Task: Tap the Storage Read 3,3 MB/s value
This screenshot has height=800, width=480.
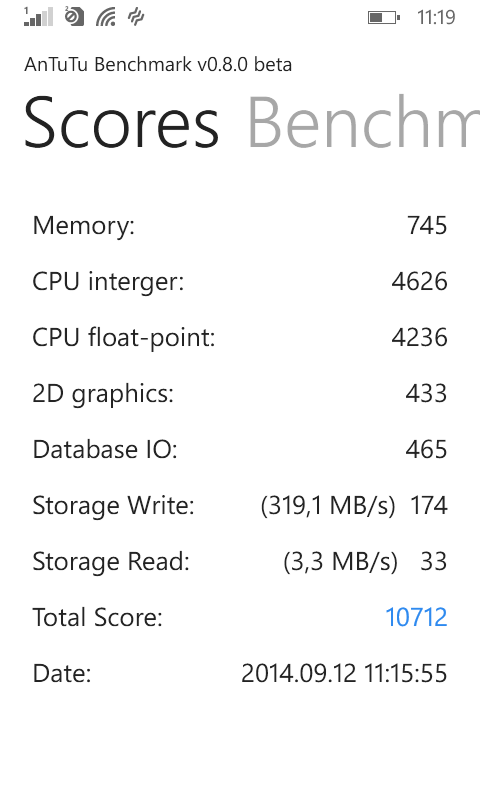Action: (340, 562)
